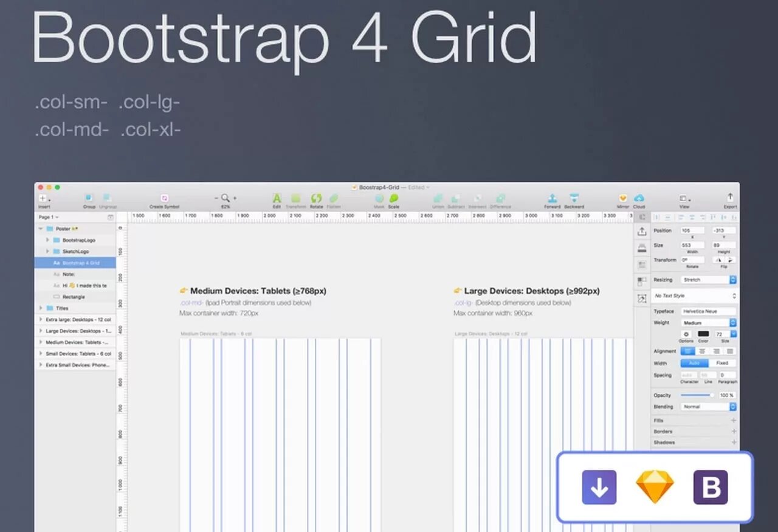
Task: Expand Extra large: Desktops artboard
Action: [41, 319]
